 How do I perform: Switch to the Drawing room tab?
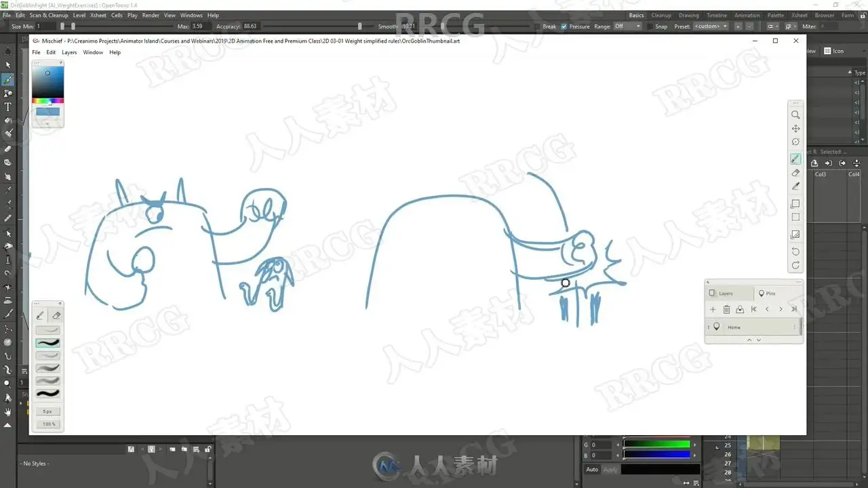(x=689, y=15)
